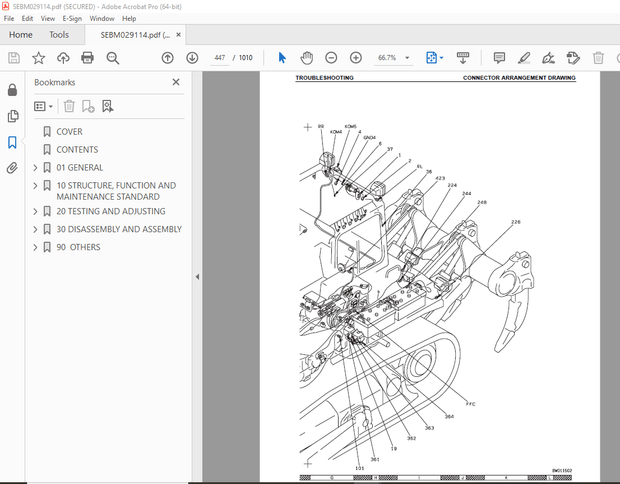Add a sticky note comment
The image size is (620, 484).
click(499, 58)
